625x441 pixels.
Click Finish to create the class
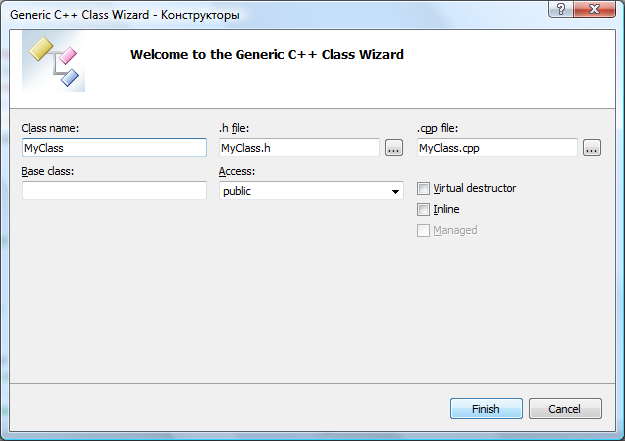[x=486, y=409]
